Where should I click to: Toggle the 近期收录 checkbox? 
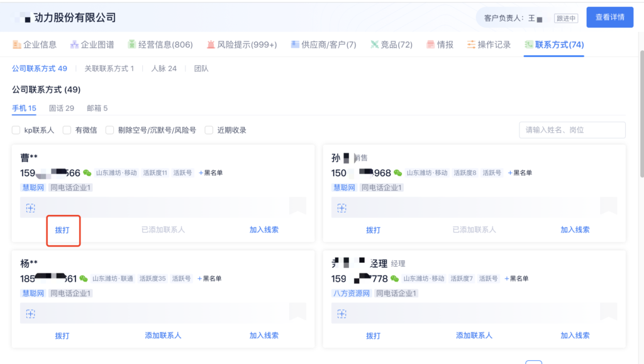[x=209, y=130]
